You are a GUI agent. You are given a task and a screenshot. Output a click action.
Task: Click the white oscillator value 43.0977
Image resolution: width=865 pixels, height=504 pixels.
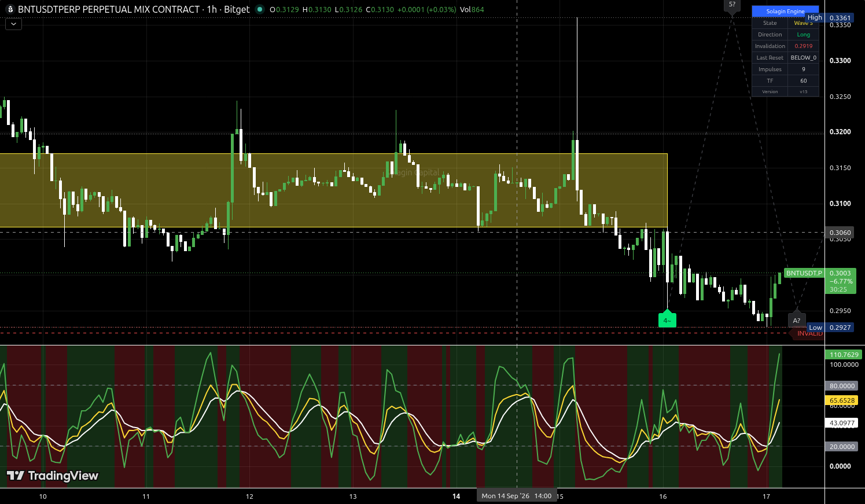842,423
